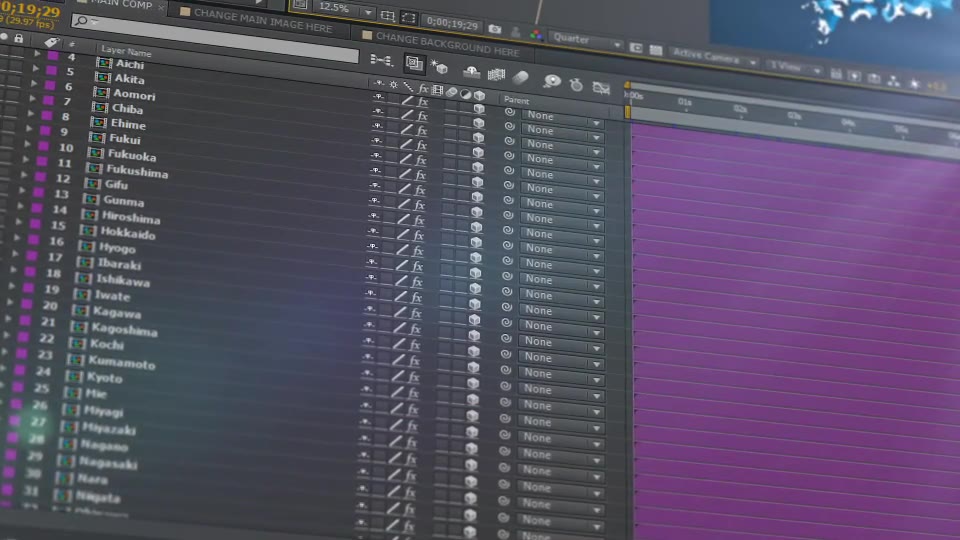Open grid and guide options icon
Image resolution: width=960 pixels, height=540 pixels.
(x=388, y=15)
